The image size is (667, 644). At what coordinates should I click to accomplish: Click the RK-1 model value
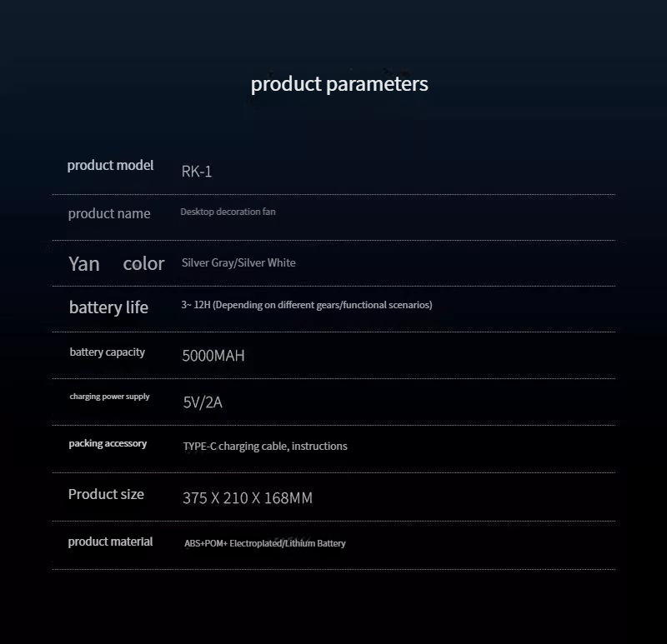[197, 172]
